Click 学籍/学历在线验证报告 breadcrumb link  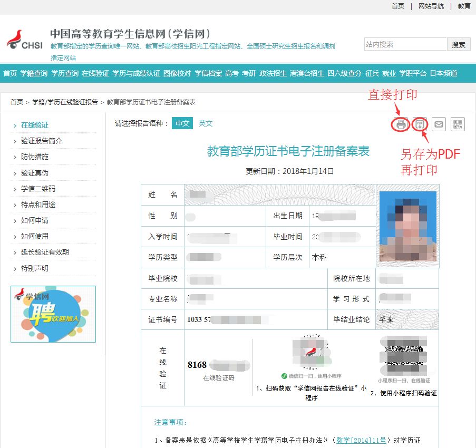pyautogui.click(x=65, y=102)
